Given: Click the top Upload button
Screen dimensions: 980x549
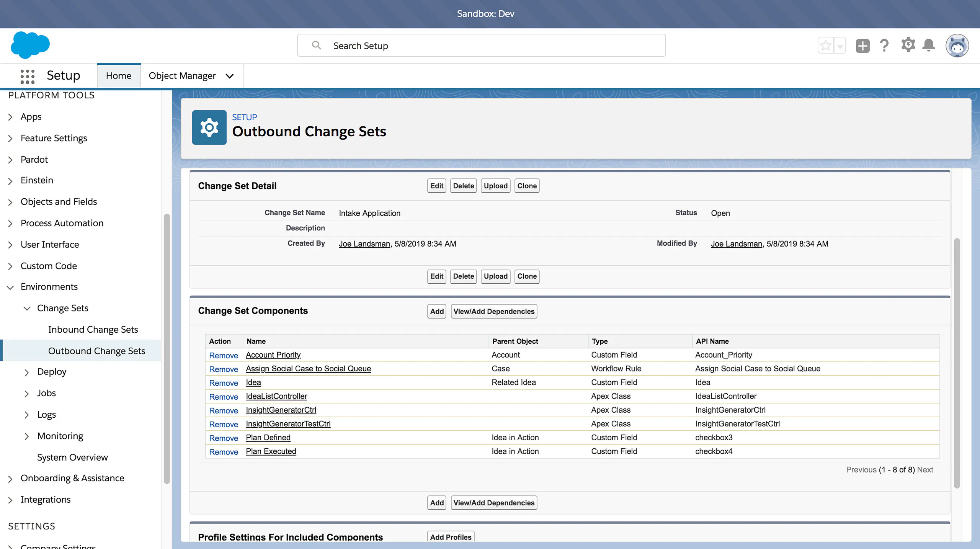Looking at the screenshot, I should [495, 186].
